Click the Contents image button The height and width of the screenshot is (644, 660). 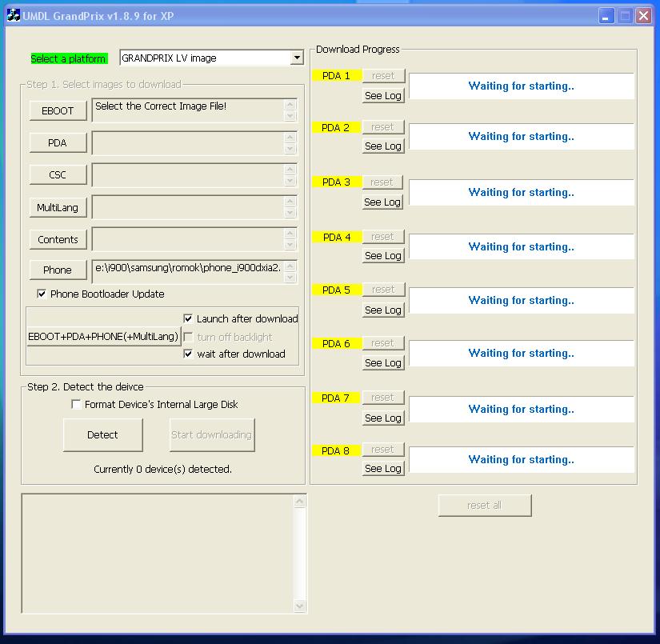[x=58, y=239]
